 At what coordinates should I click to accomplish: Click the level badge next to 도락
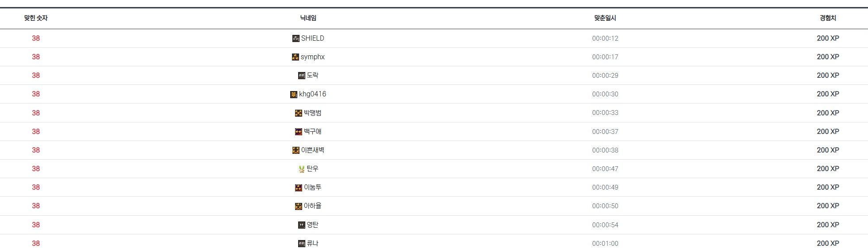(x=302, y=76)
